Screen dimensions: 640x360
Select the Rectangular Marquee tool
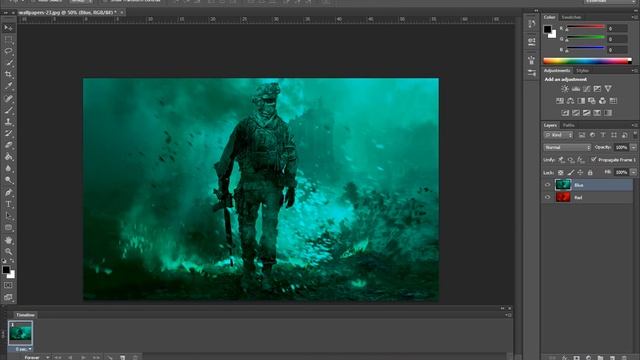tap(8, 40)
